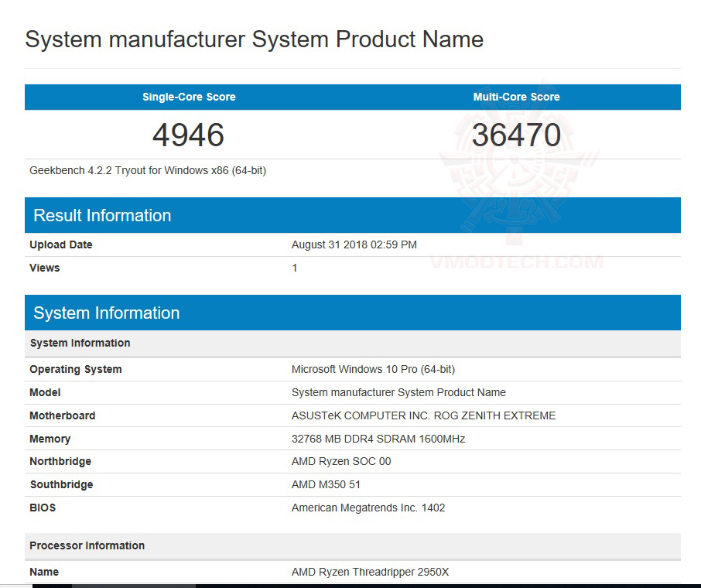701x588 pixels.
Task: Click the Single-Core Score header
Action: [x=189, y=97]
